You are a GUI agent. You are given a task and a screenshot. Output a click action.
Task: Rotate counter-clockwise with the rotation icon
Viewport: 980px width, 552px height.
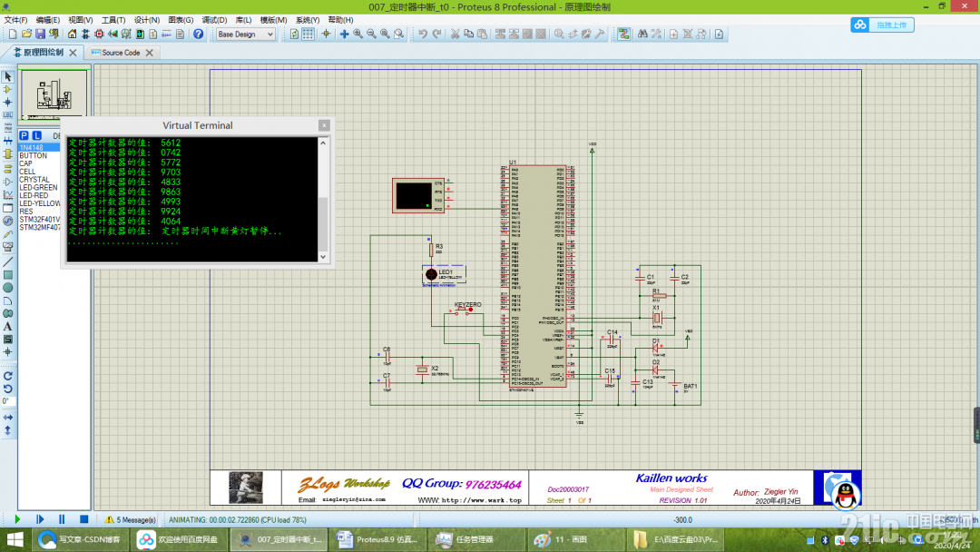(7, 389)
